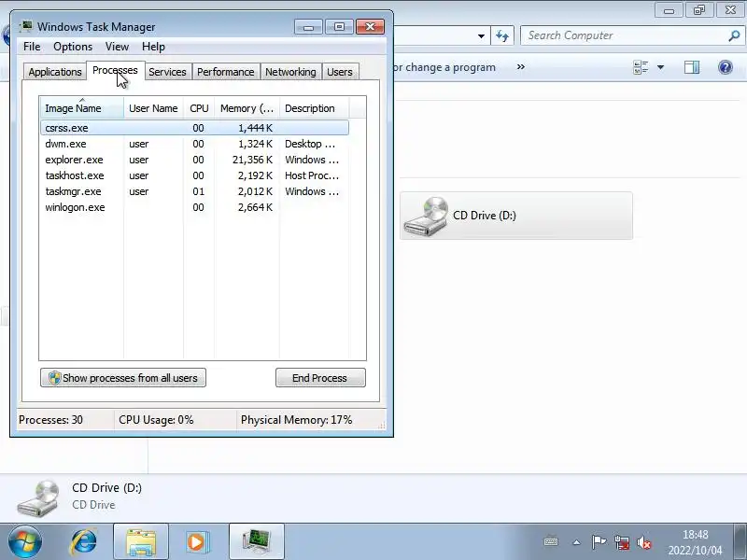Click CPU Usage: 0% status text
Image resolution: width=747 pixels, height=560 pixels.
156,419
